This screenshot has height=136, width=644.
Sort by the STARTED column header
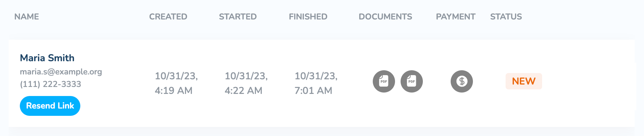coord(238,16)
